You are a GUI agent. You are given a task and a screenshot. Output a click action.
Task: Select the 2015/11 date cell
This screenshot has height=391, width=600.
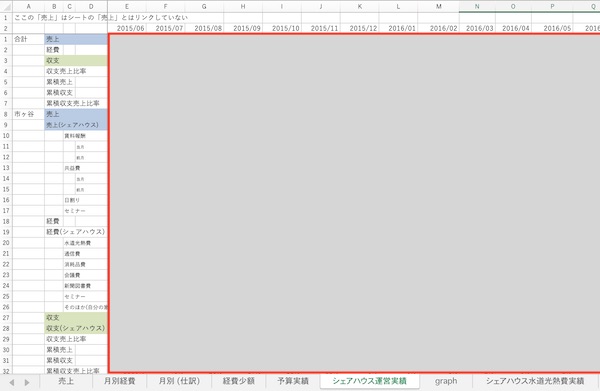321,28
